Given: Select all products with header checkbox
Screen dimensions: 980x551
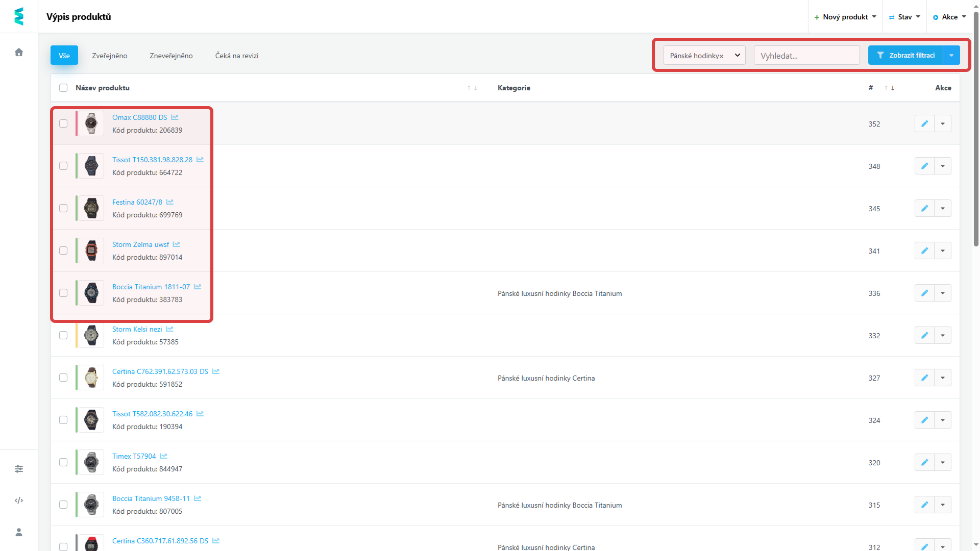Looking at the screenshot, I should [63, 88].
